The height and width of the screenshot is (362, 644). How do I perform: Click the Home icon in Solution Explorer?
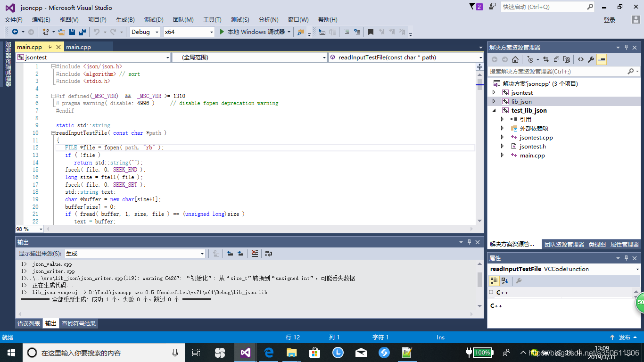[x=515, y=59]
